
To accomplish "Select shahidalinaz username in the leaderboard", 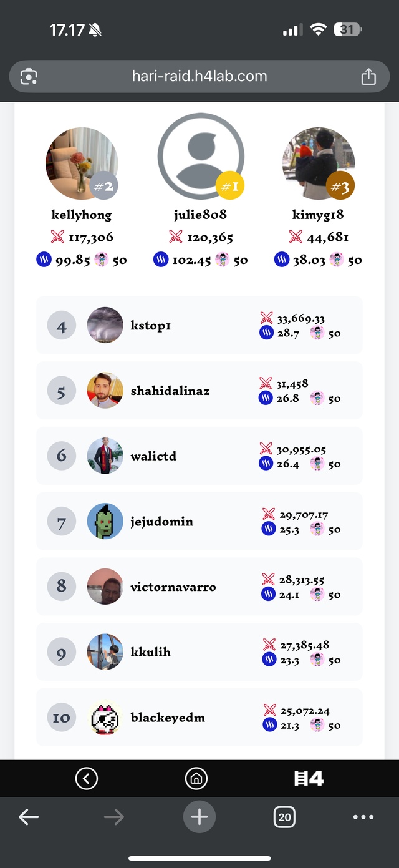I will [170, 391].
